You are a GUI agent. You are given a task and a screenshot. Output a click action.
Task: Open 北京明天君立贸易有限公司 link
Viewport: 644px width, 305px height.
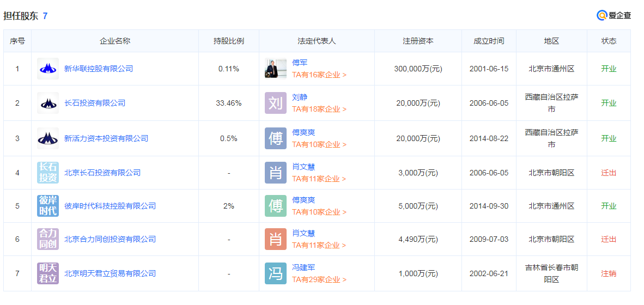tap(110, 273)
